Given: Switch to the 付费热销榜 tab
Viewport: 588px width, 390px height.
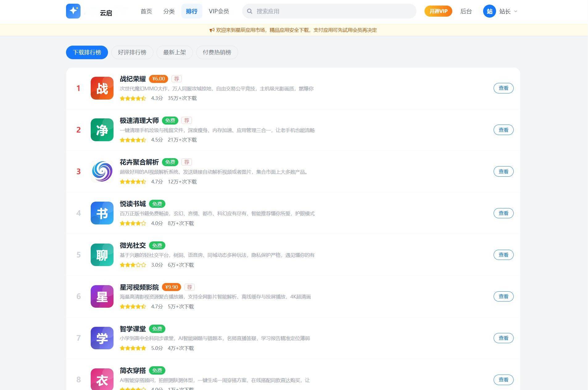Looking at the screenshot, I should [217, 52].
